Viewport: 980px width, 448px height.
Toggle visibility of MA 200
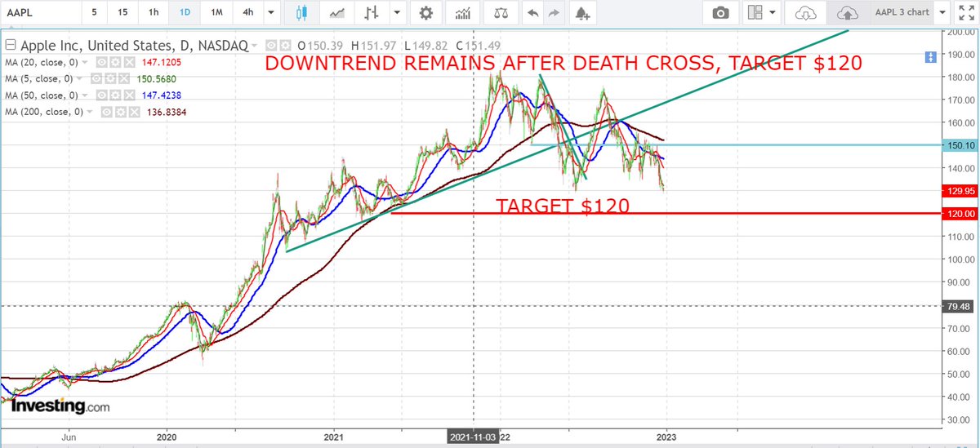coord(106,112)
